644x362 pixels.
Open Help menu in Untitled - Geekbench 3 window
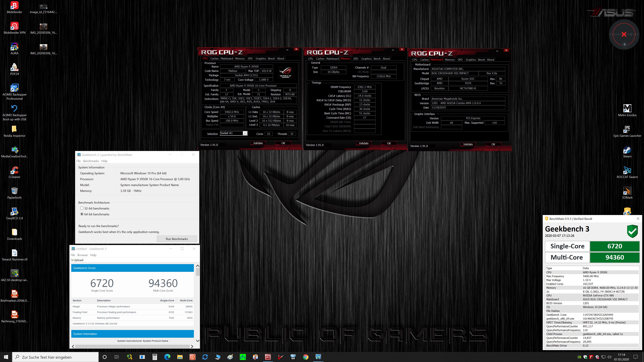[x=93, y=255]
